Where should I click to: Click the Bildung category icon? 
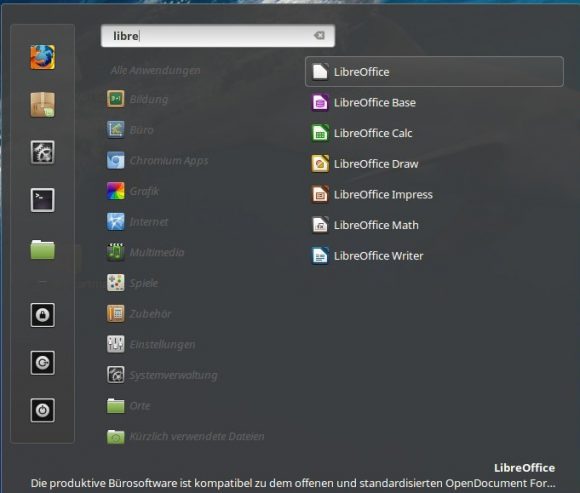pyautogui.click(x=116, y=99)
